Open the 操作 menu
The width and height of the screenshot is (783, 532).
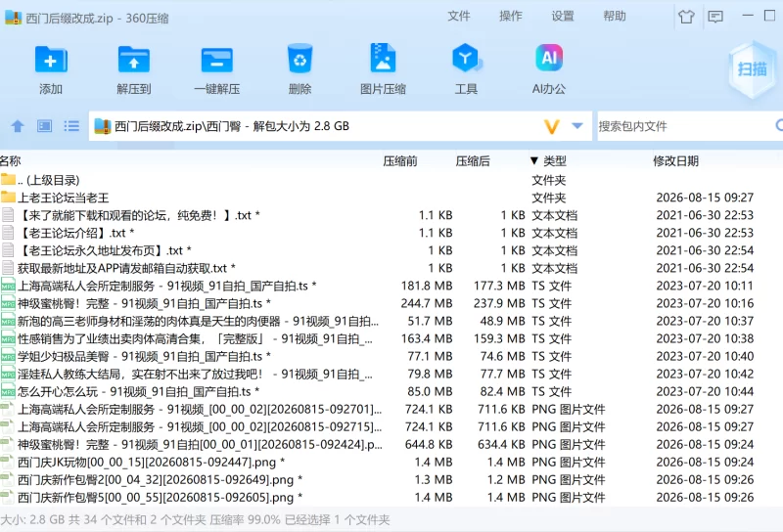pyautogui.click(x=510, y=16)
